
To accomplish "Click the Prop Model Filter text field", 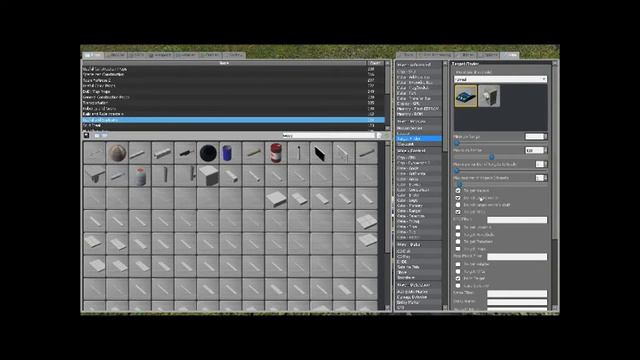I will 517,257.
